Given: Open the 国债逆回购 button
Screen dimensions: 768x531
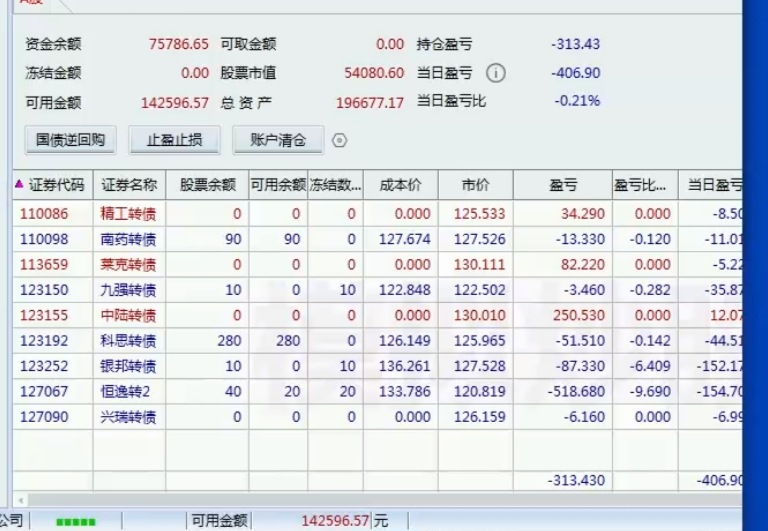Looking at the screenshot, I should (x=70, y=140).
